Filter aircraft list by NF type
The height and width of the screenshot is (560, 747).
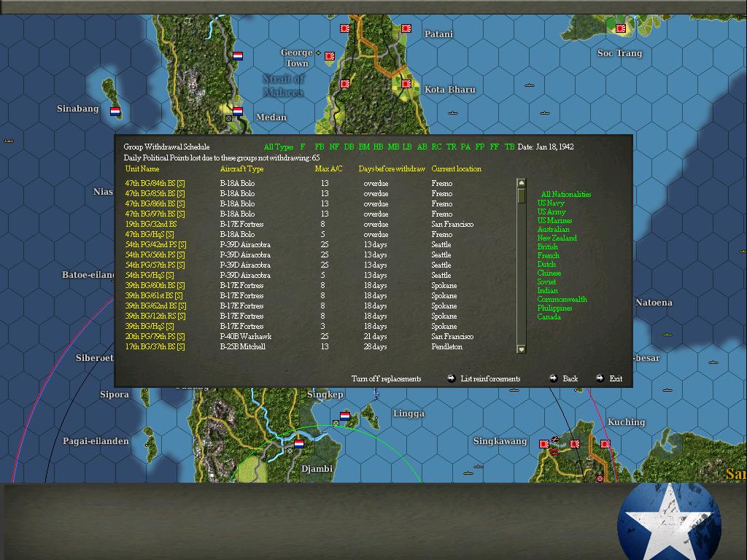(334, 147)
